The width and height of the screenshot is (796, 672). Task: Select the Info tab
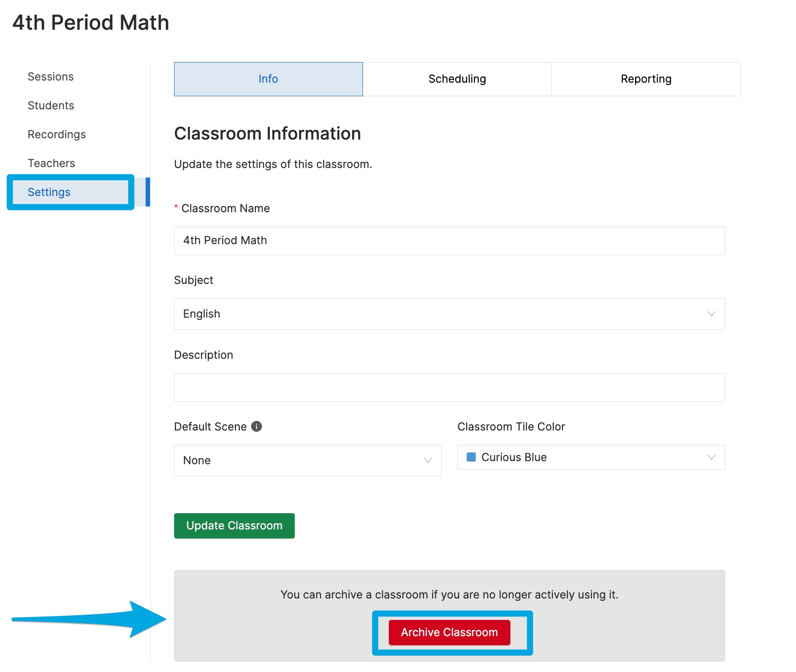268,79
